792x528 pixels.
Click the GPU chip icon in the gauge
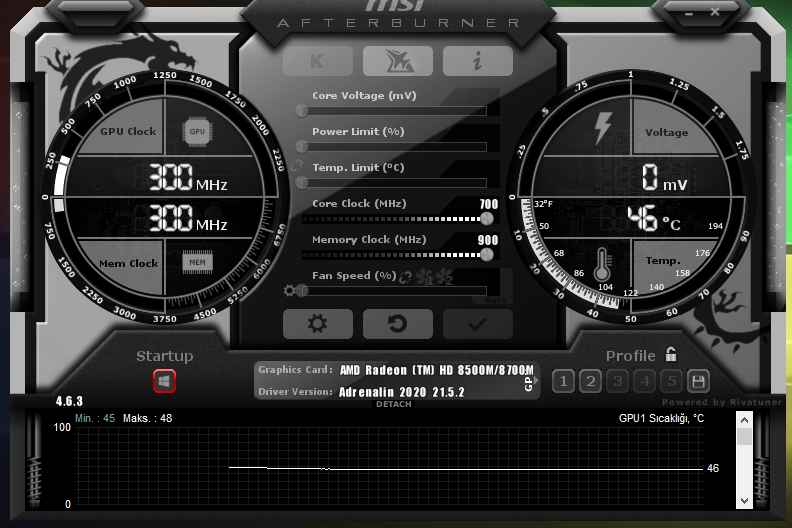(x=197, y=131)
